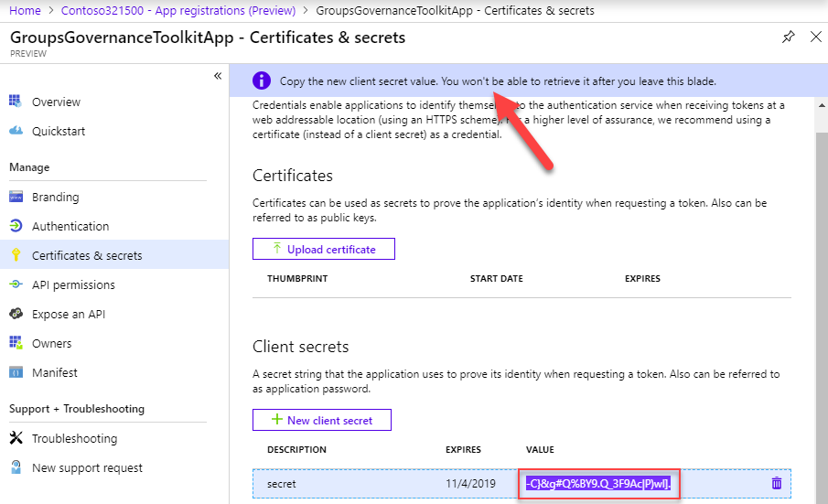
Task: Click the Upload certificate button
Action: coord(324,249)
